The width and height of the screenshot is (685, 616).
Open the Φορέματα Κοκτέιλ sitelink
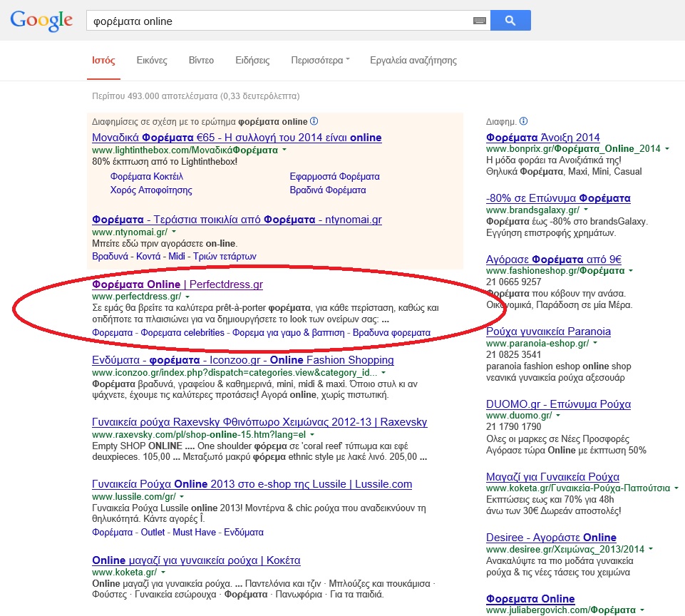tap(146, 177)
